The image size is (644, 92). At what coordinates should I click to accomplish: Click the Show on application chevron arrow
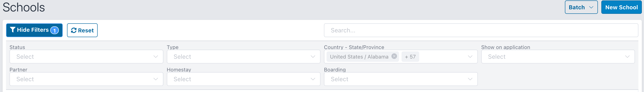coord(627,57)
